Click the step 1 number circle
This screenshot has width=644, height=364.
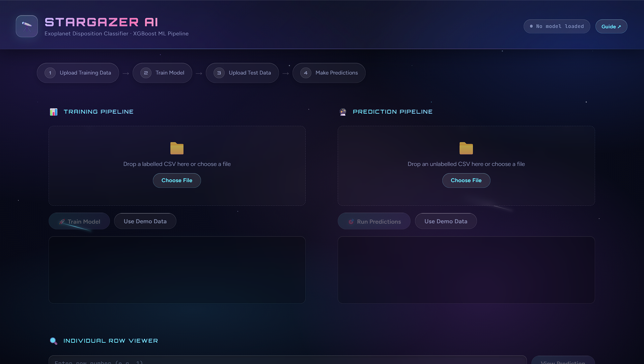(x=50, y=73)
